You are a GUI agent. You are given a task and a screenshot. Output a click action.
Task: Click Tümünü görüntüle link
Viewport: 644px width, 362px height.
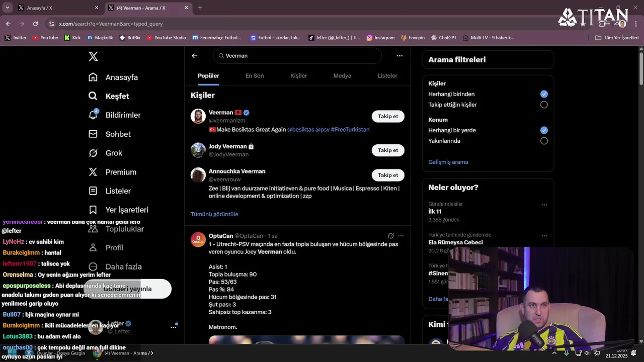pyautogui.click(x=214, y=214)
